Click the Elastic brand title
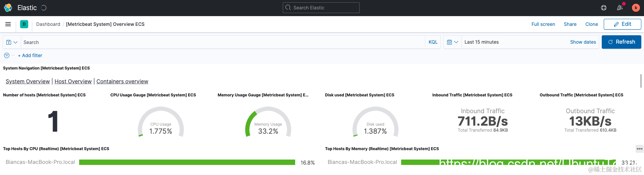This screenshot has width=644, height=175. [27, 8]
